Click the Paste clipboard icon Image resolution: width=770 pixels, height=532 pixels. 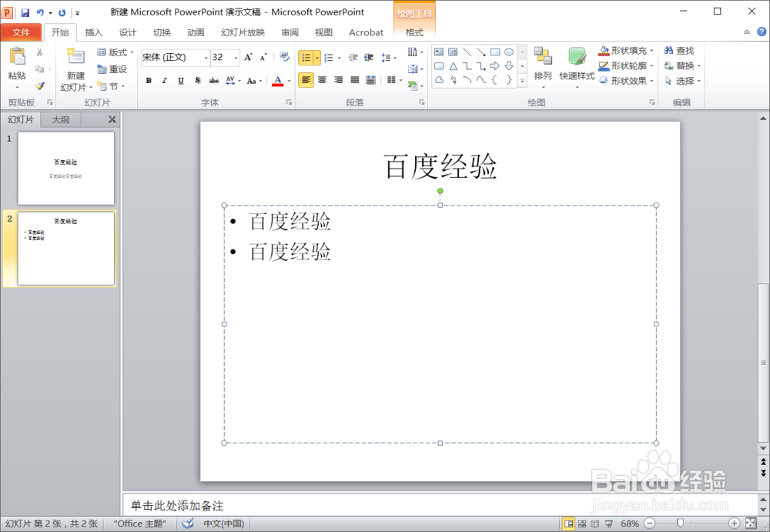[x=17, y=56]
